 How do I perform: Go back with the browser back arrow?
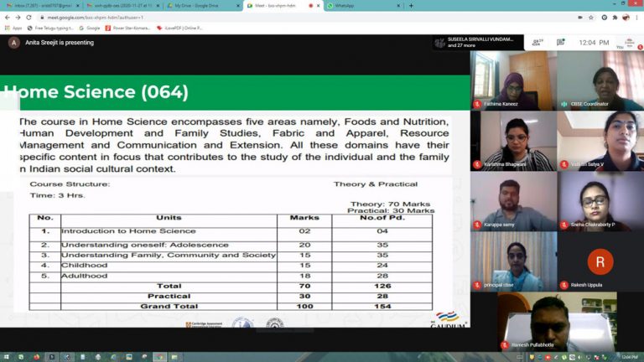click(x=8, y=18)
